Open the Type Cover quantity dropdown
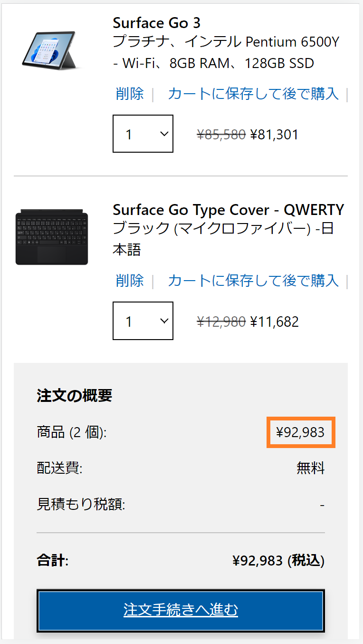This screenshot has width=363, height=644. (143, 321)
